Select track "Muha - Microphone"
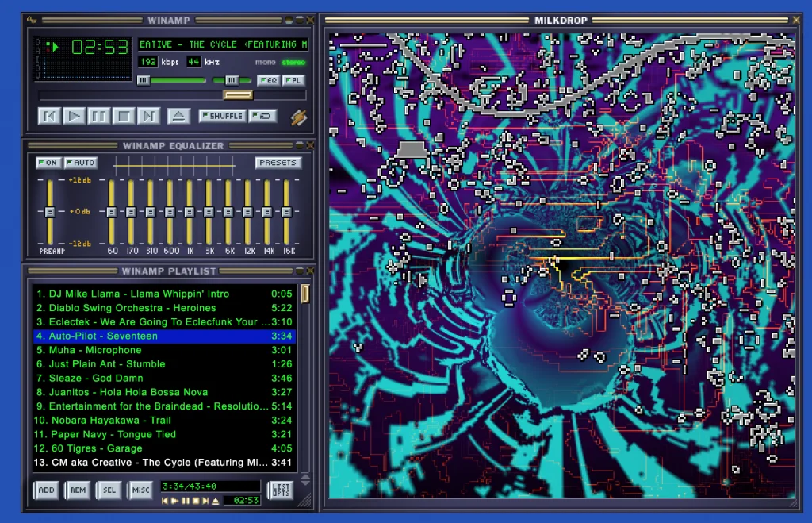 (x=164, y=350)
